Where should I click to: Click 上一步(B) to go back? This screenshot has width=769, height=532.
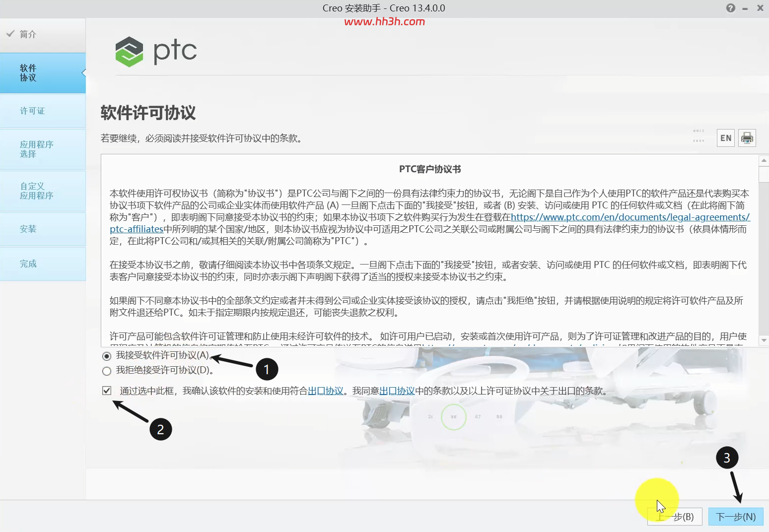675,517
